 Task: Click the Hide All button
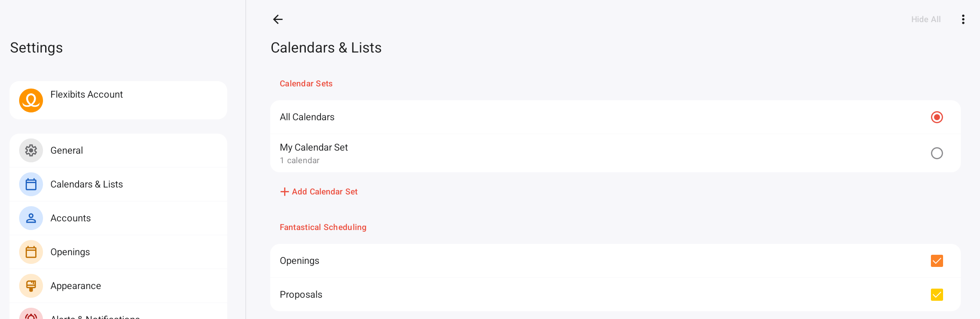tap(926, 19)
